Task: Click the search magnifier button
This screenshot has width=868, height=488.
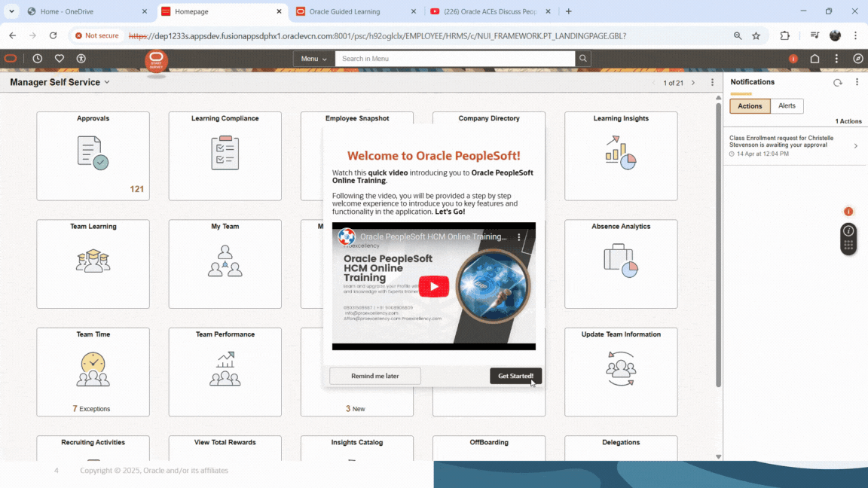Action: tap(582, 59)
